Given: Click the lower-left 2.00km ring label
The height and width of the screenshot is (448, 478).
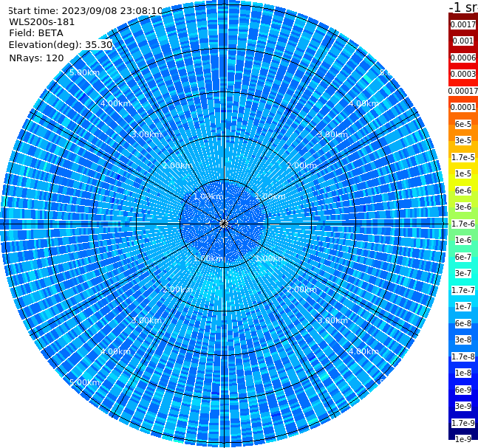Looking at the screenshot, I should (177, 289).
